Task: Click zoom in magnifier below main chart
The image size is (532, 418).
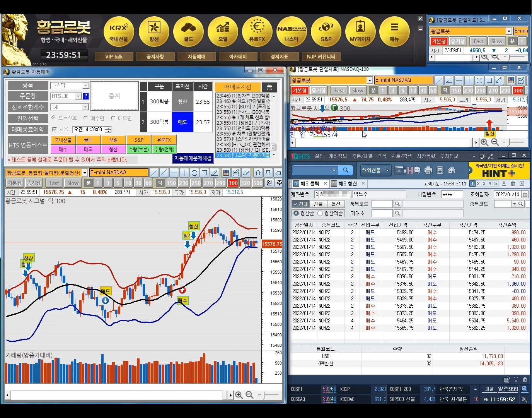Action: click(239, 395)
